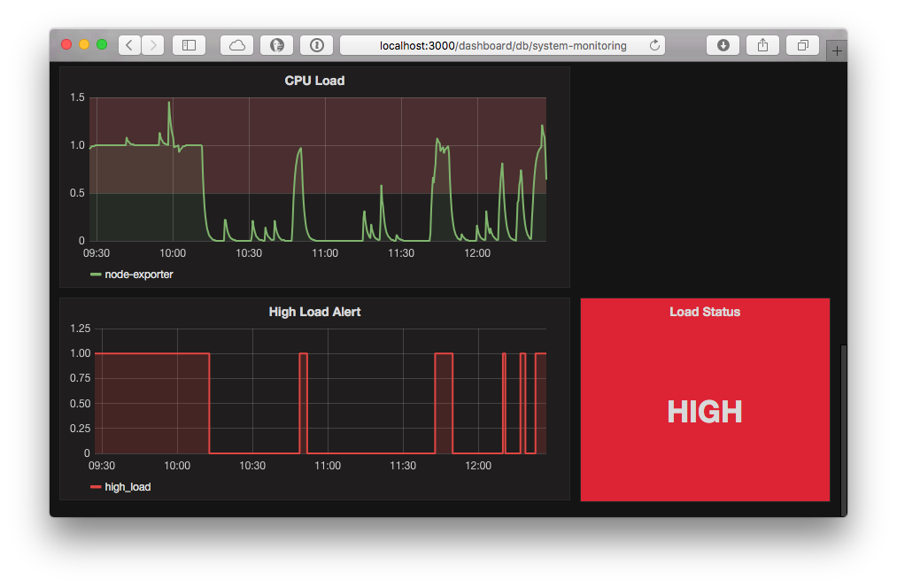The width and height of the screenshot is (897, 588).
Task: Show the Safari sidebar
Action: (189, 45)
